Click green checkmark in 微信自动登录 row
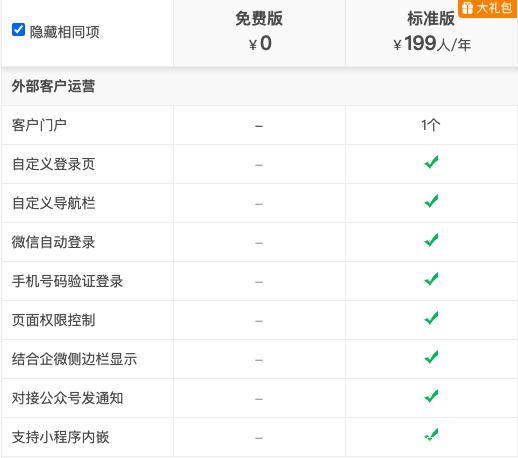The height and width of the screenshot is (458, 518). [431, 240]
